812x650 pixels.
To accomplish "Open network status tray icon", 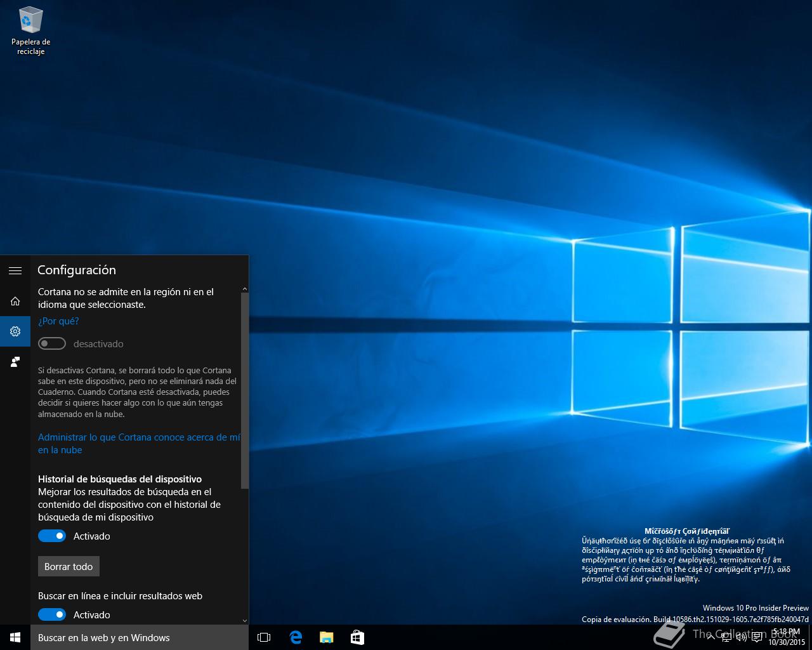I will point(727,637).
